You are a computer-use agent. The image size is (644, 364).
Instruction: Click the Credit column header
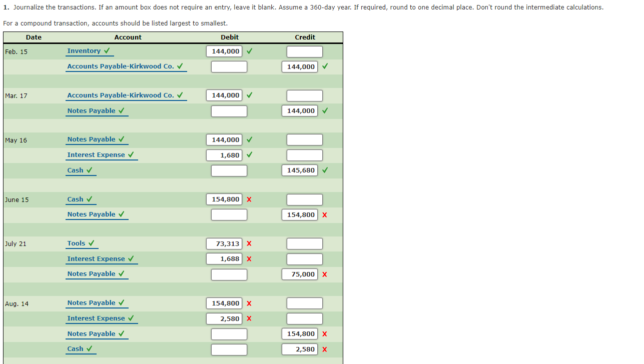pyautogui.click(x=305, y=37)
